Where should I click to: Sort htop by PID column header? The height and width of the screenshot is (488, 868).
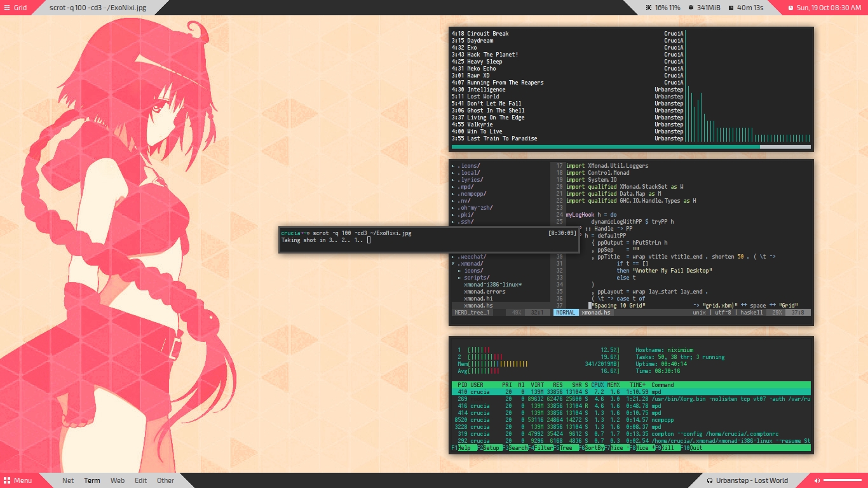pos(463,385)
